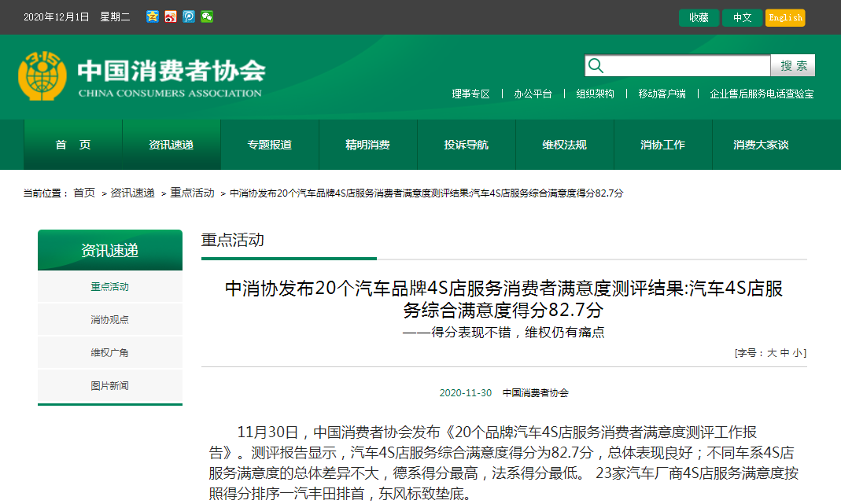Select the 中文 language button
This screenshot has height=504, width=841.
[742, 17]
